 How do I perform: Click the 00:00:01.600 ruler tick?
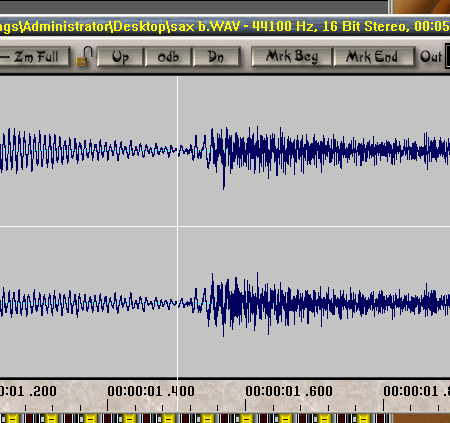click(x=246, y=405)
